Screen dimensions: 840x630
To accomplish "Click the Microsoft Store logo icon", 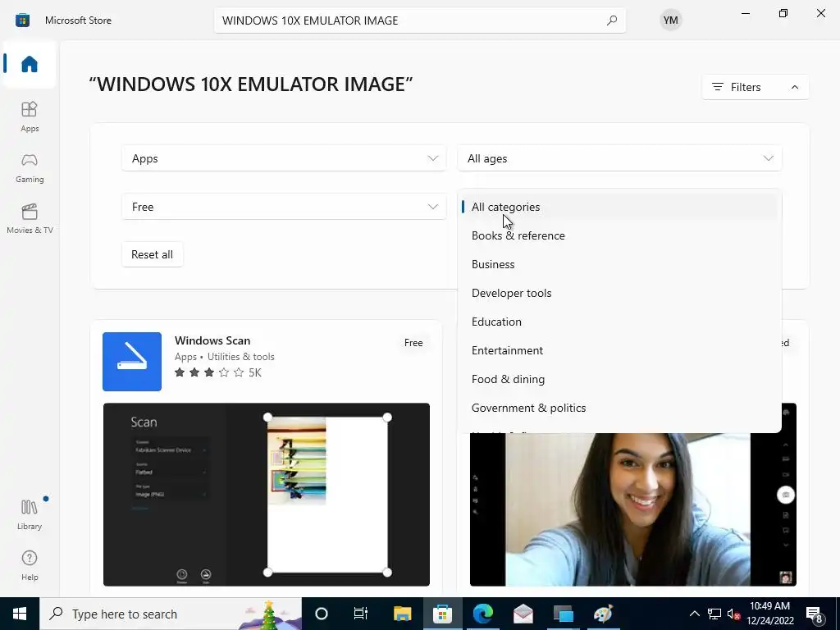I will [22, 21].
